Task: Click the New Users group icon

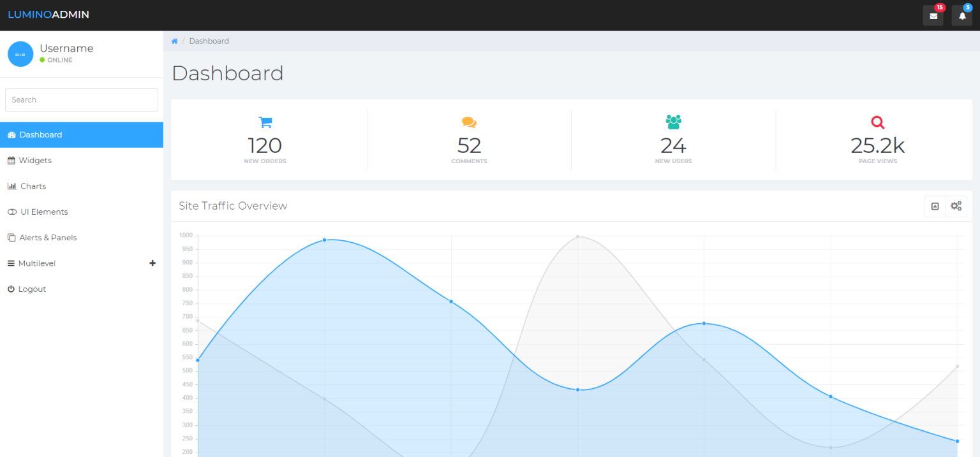Action: (x=673, y=122)
